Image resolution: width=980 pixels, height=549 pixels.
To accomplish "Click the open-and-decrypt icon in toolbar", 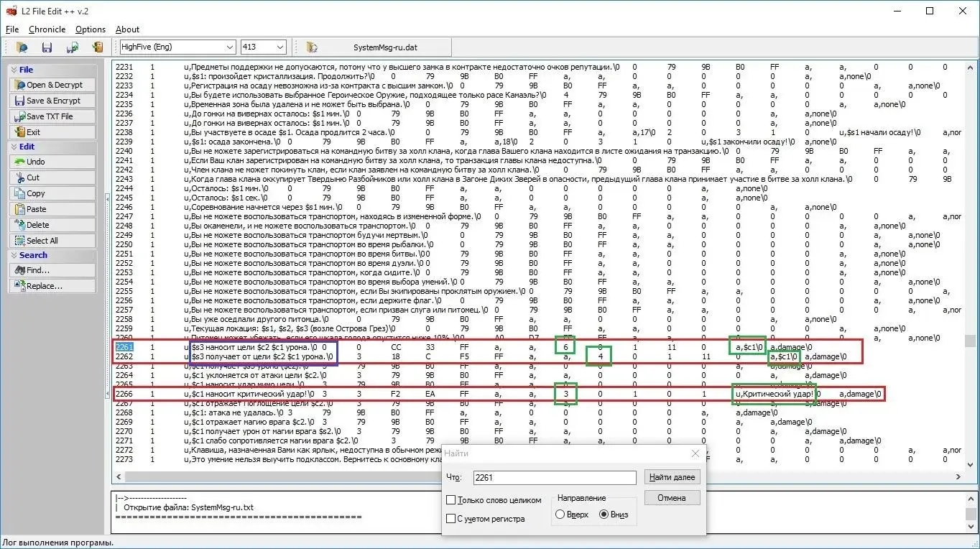I will point(22,47).
